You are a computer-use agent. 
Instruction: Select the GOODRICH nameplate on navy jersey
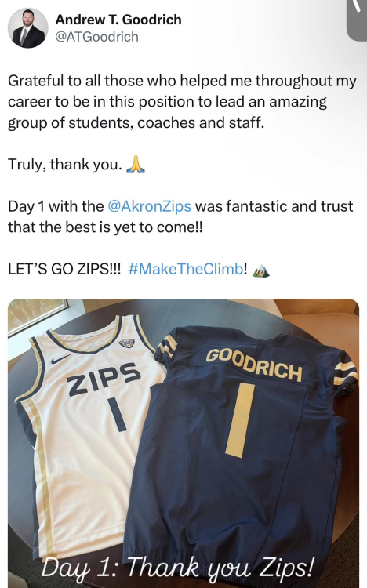(x=254, y=365)
